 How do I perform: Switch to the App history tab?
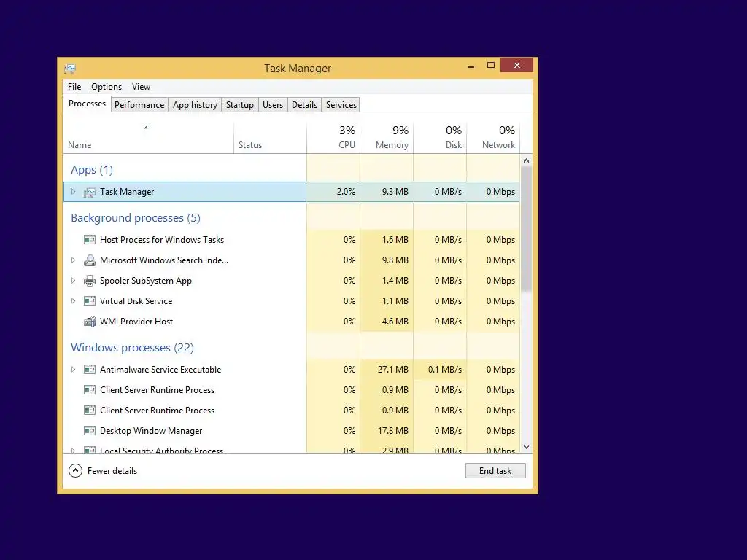point(195,105)
